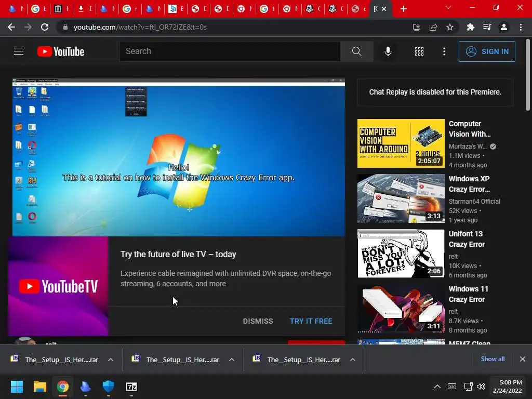Open the volume control in system tray

[481, 387]
